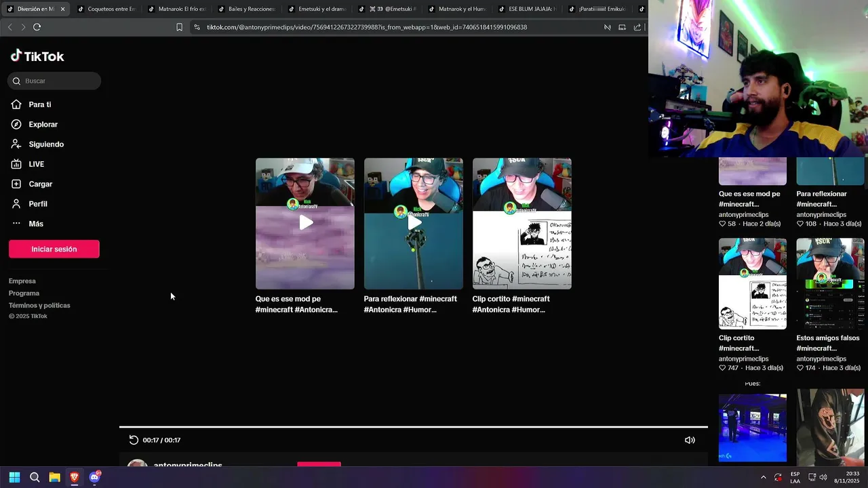Click the leftmost icon at address bar's right end
This screenshot has width=868, height=488.
coord(608,27)
